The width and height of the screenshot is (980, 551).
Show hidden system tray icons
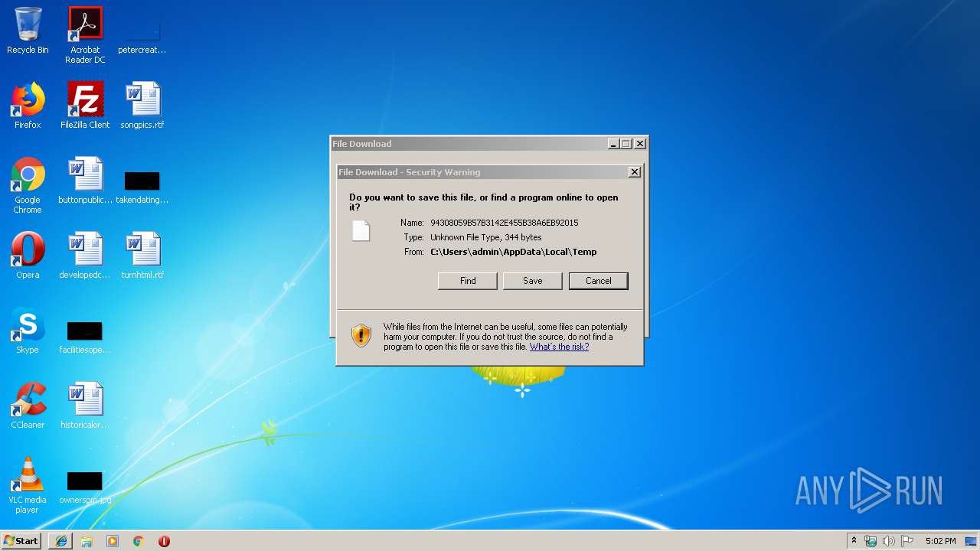click(854, 541)
